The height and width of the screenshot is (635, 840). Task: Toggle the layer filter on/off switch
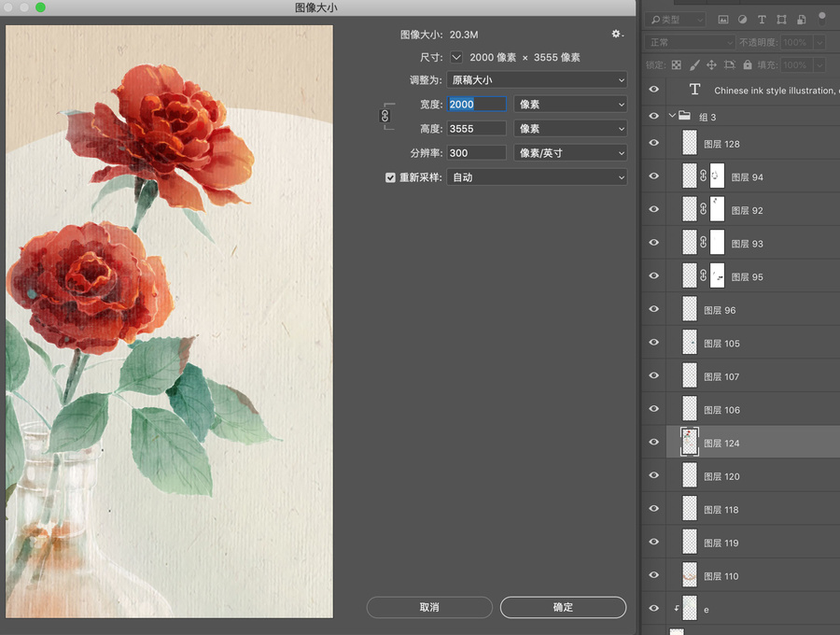tap(821, 19)
